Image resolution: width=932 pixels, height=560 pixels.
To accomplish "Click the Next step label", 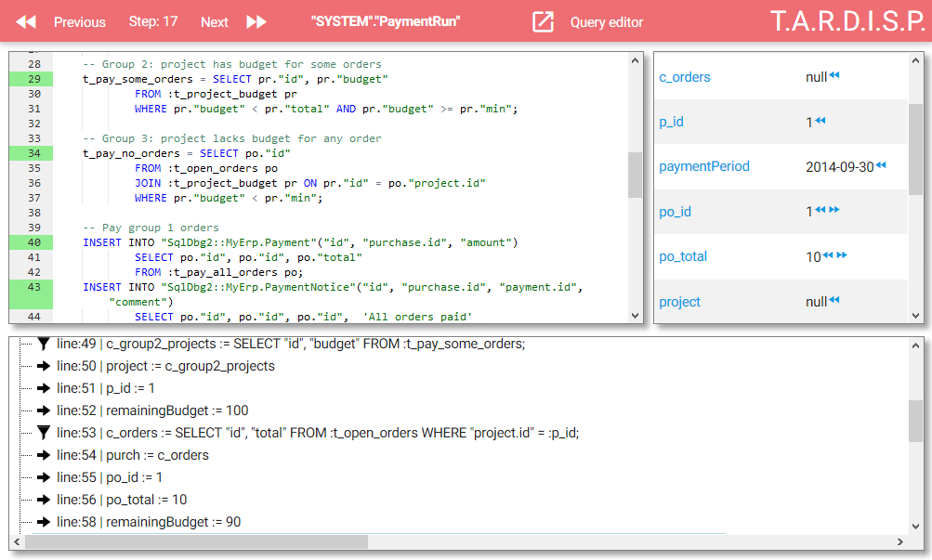I will click(214, 22).
